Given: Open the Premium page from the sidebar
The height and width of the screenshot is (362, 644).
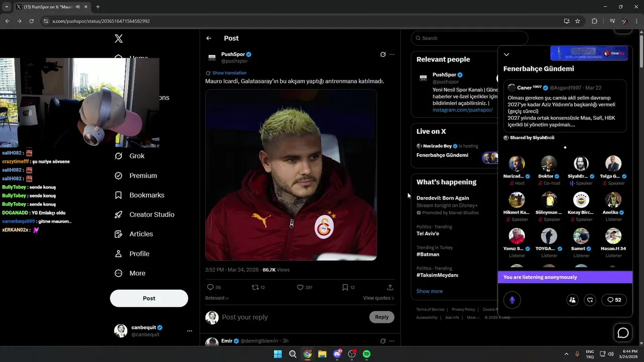Looking at the screenshot, I should tap(136, 175).
